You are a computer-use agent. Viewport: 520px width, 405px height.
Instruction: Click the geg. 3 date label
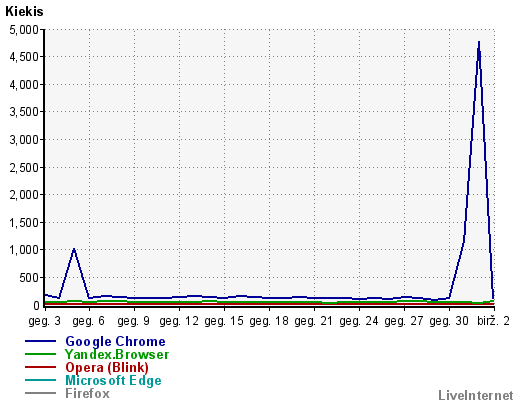[x=45, y=321]
